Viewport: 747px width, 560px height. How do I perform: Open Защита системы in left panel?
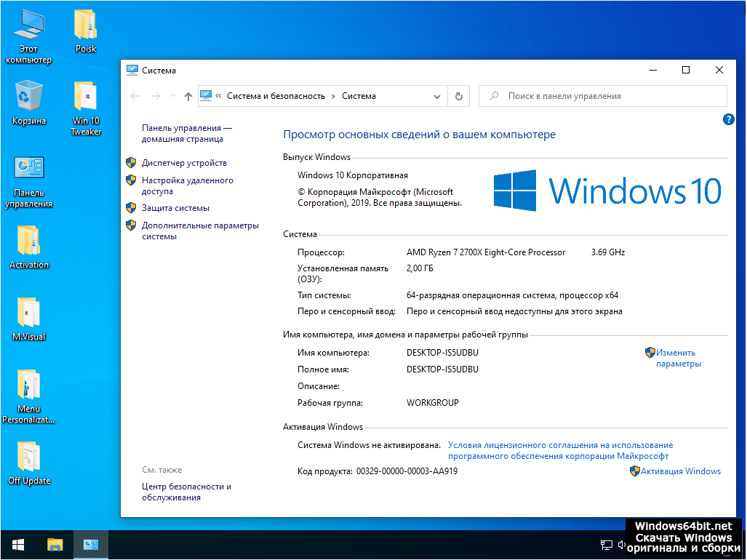click(x=175, y=208)
